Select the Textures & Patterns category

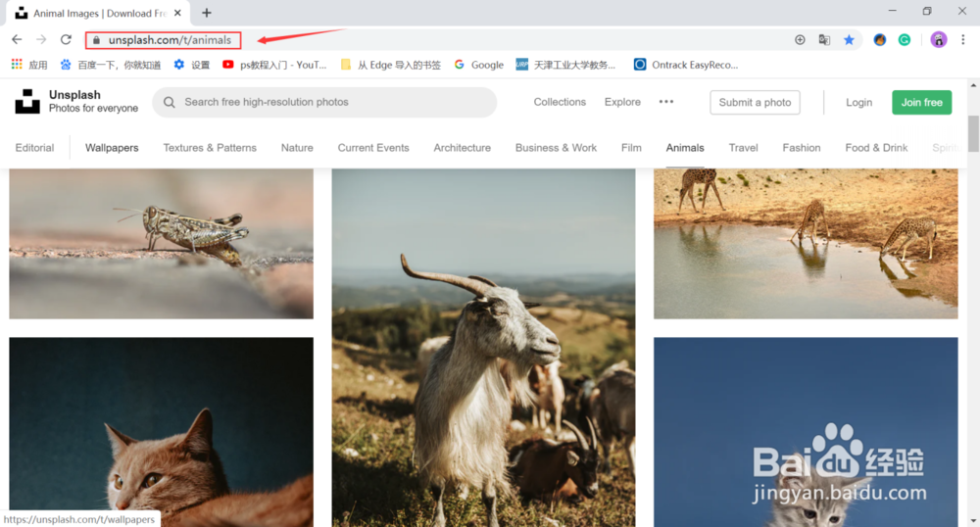[210, 148]
